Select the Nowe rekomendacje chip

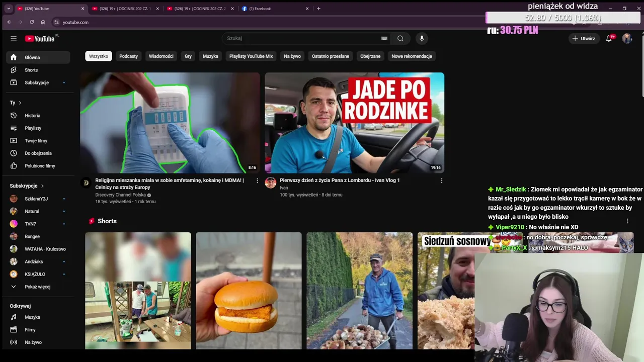(x=412, y=56)
